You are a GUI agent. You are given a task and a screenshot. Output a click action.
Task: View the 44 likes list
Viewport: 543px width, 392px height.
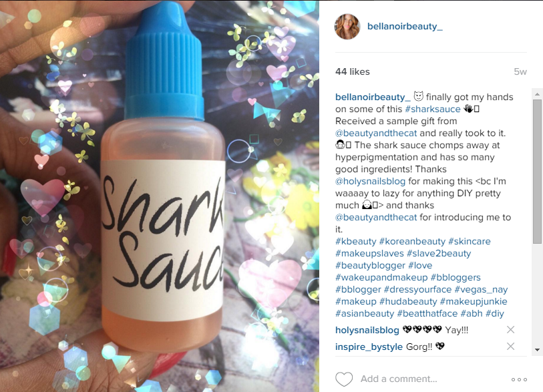353,71
